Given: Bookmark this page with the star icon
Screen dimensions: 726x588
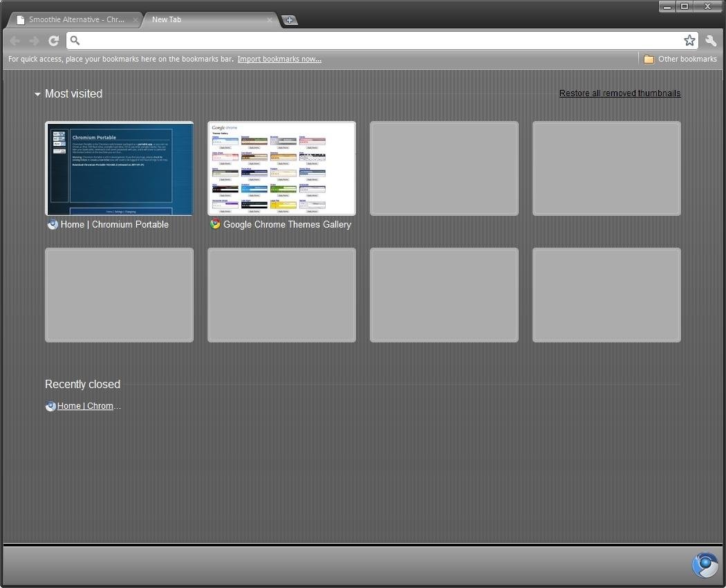Looking at the screenshot, I should point(689,41).
